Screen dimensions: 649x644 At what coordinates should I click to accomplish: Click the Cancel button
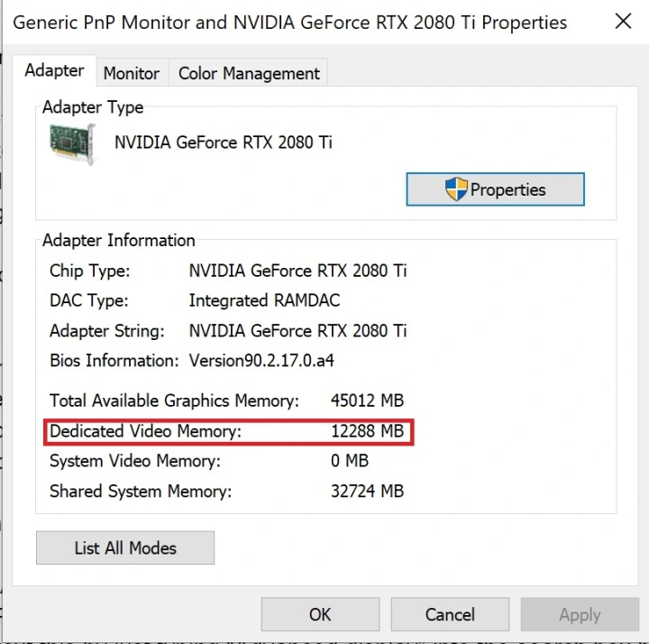point(450,614)
